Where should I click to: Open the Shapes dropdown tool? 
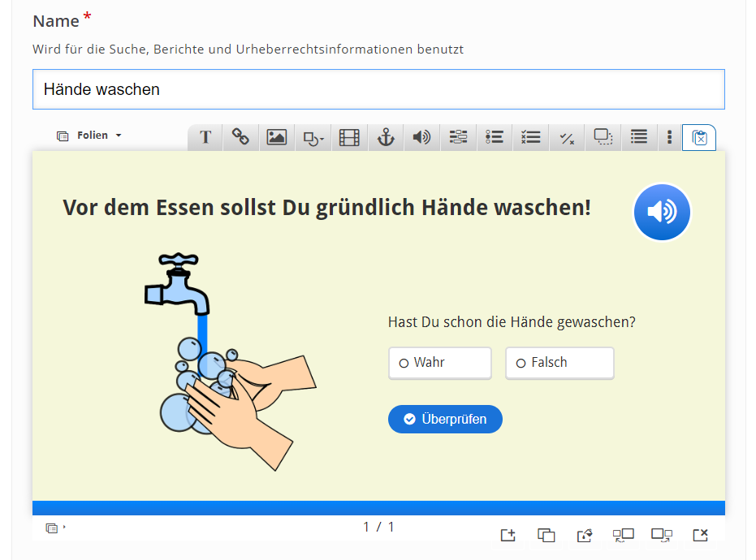313,137
